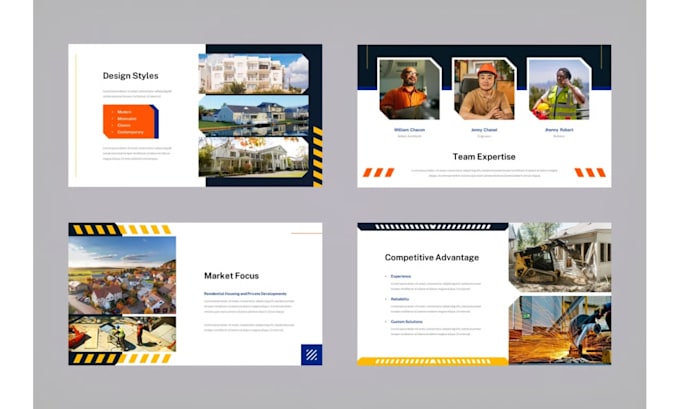The width and height of the screenshot is (680, 409).
Task: Click the 'Reliability' bullet heading
Action: (x=400, y=299)
